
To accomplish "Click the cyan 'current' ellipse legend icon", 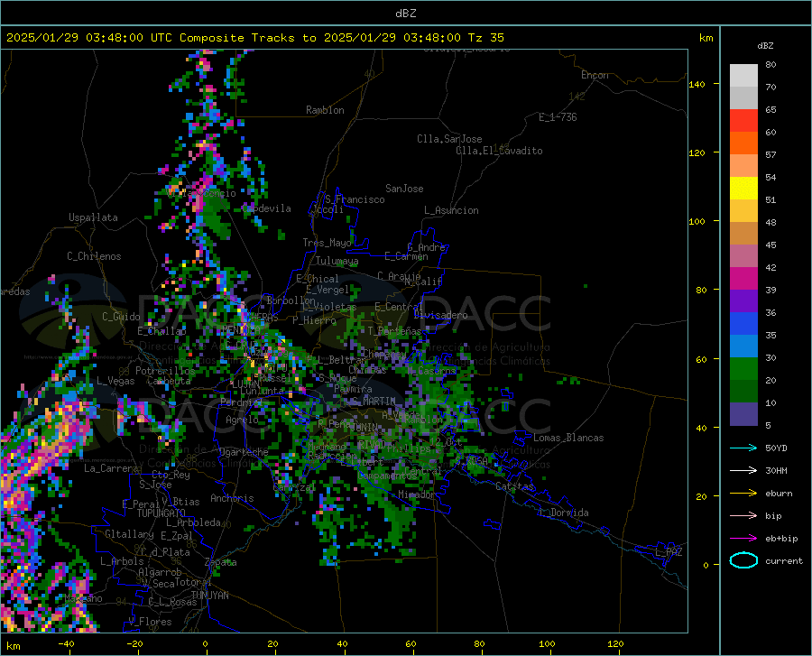I will [743, 560].
